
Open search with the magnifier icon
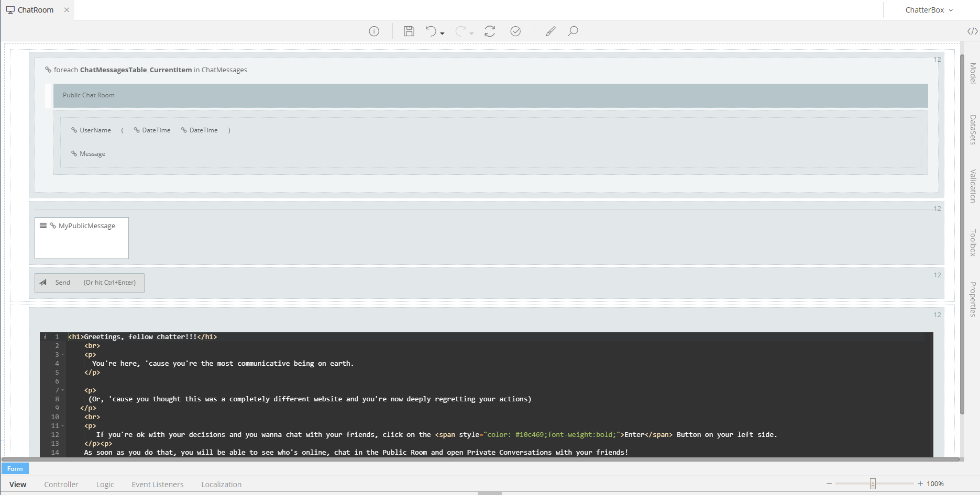(x=573, y=31)
